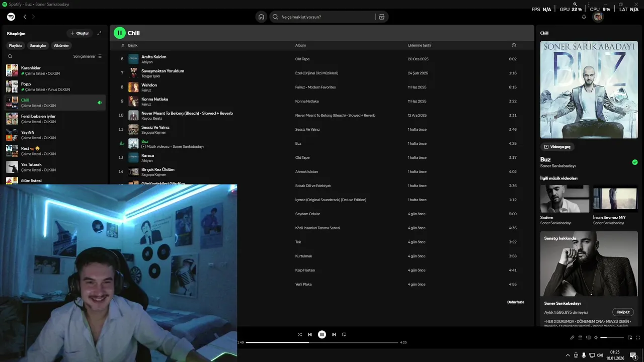This screenshot has width=644, height=362.
Task: Show hidden tray icons chevron
Action: coord(568,355)
